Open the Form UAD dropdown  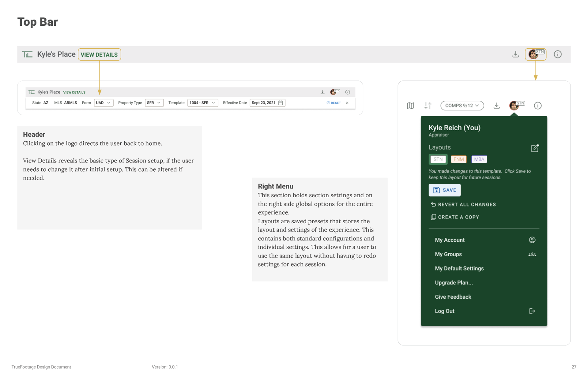(104, 103)
